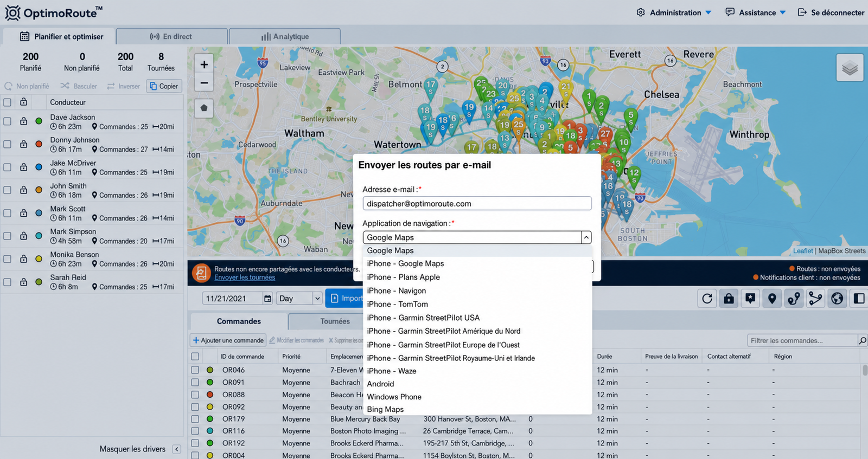Open the Administration dropdown menu

click(674, 12)
